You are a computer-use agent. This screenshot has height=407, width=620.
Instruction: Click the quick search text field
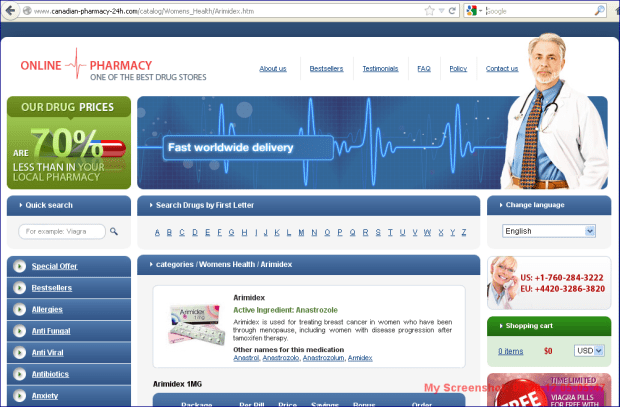click(60, 231)
